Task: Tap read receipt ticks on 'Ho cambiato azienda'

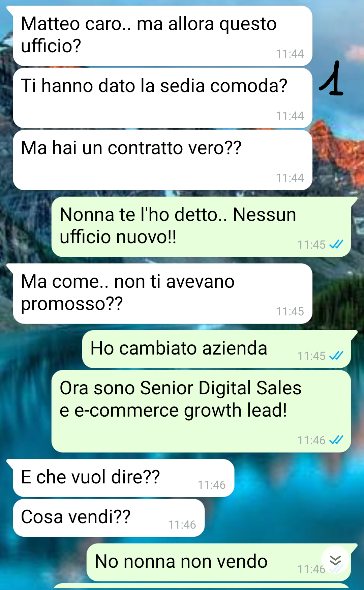Action: click(336, 356)
